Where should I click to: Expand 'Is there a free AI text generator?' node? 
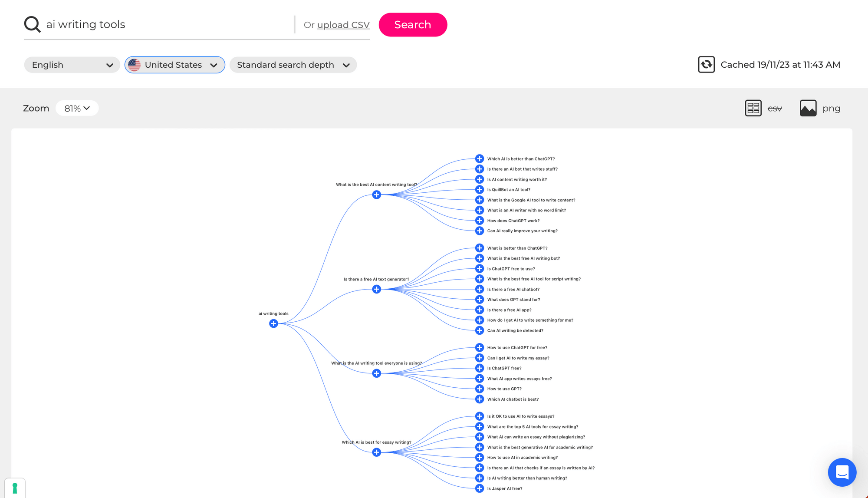point(377,289)
